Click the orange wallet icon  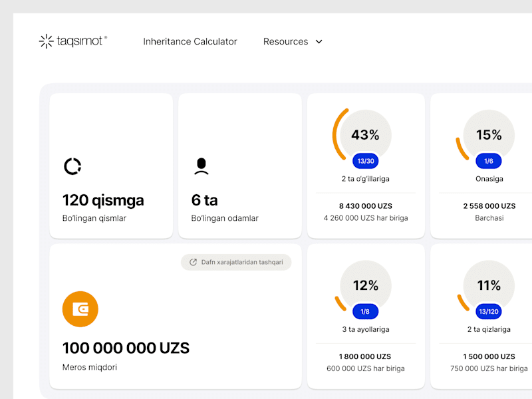point(80,309)
